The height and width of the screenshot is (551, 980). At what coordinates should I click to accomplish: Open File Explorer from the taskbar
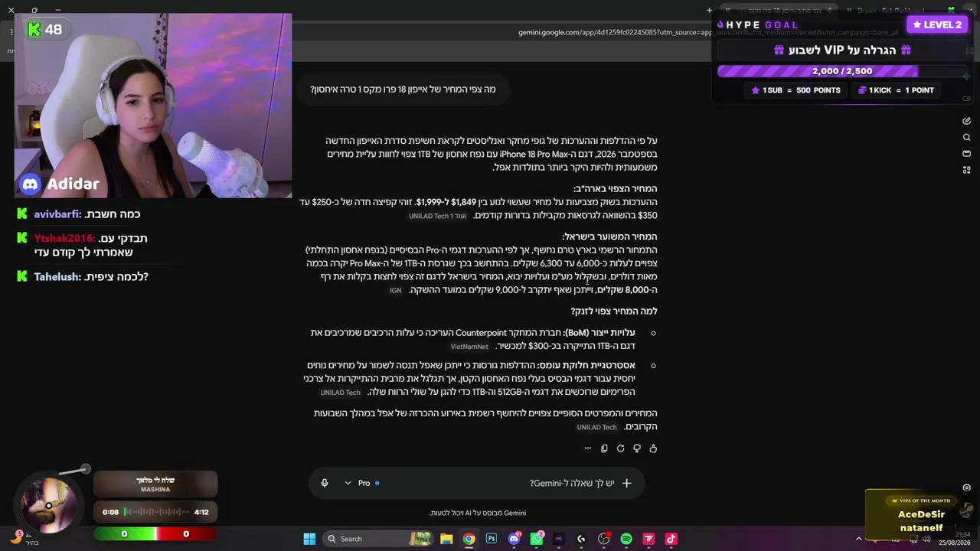pyautogui.click(x=446, y=539)
